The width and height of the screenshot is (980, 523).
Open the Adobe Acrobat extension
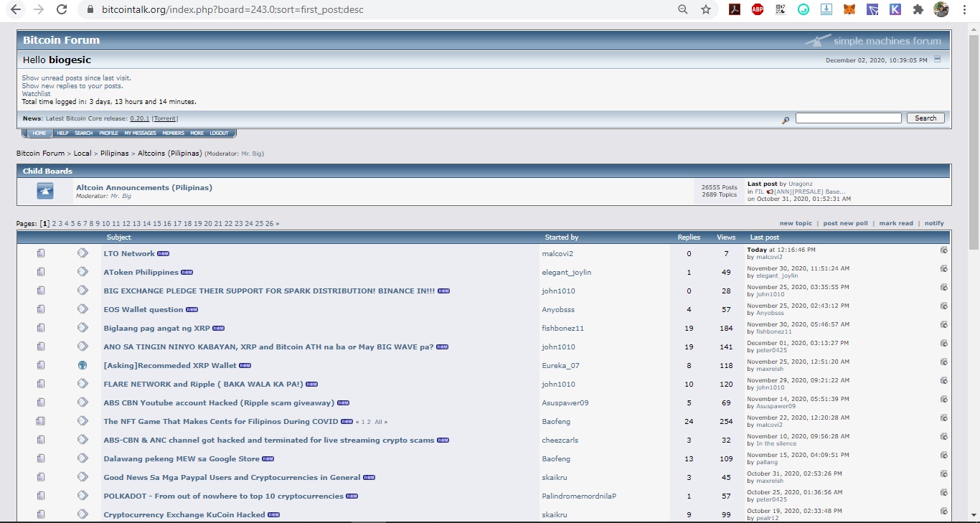[x=735, y=10]
